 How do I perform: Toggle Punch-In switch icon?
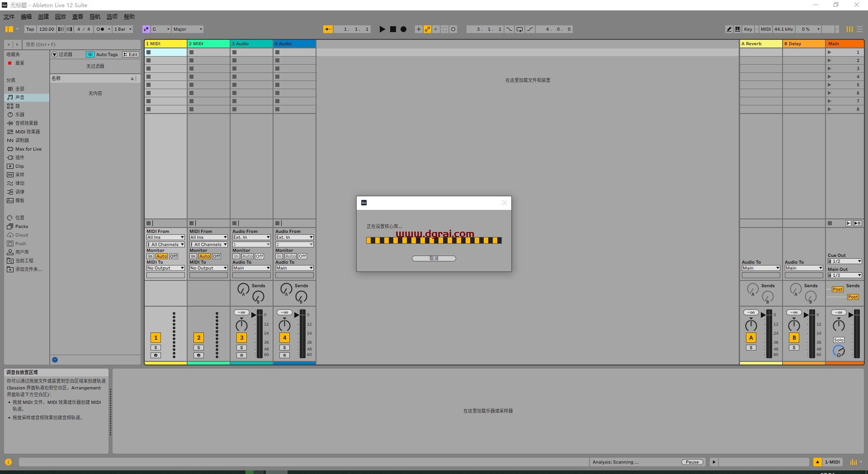click(509, 29)
